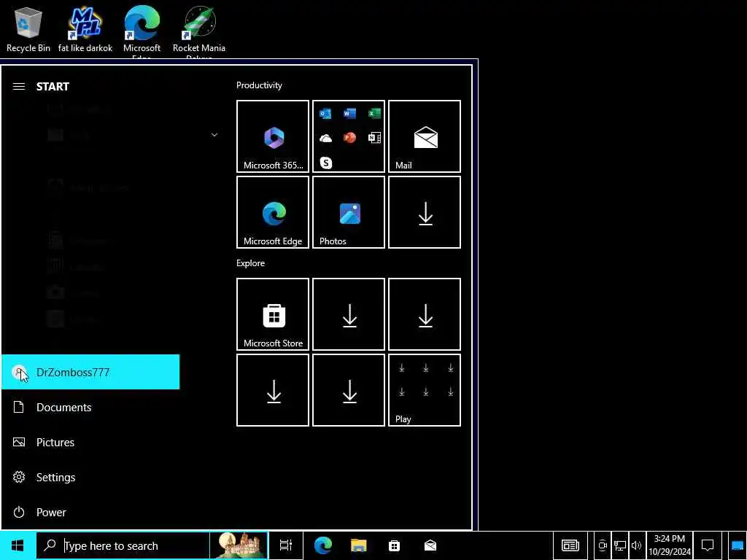
Task: Launch the Microsoft Edge tile in Start menu
Action: pos(273,212)
